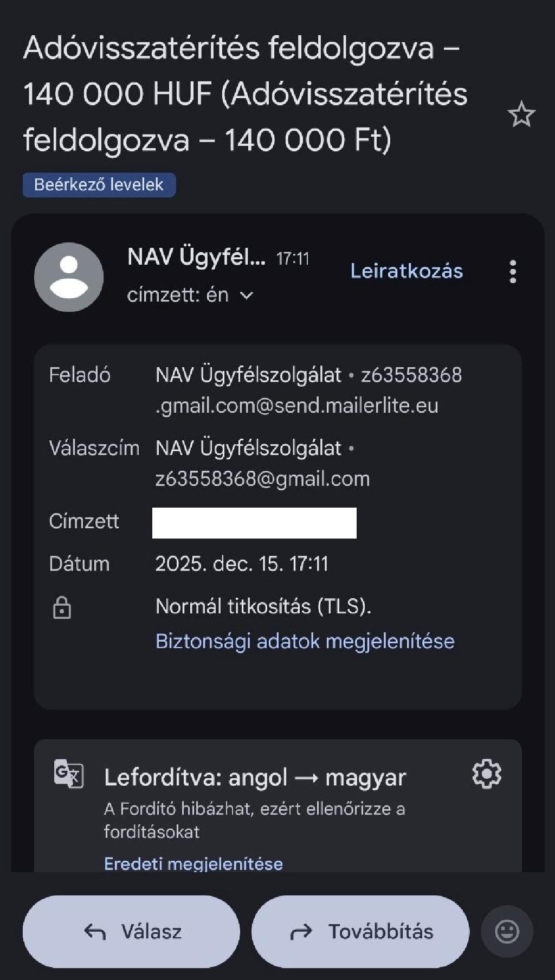Viewport: 555px width, 980px height.
Task: Open Biztonsági adatok megjelenítése link
Action: coord(305,641)
